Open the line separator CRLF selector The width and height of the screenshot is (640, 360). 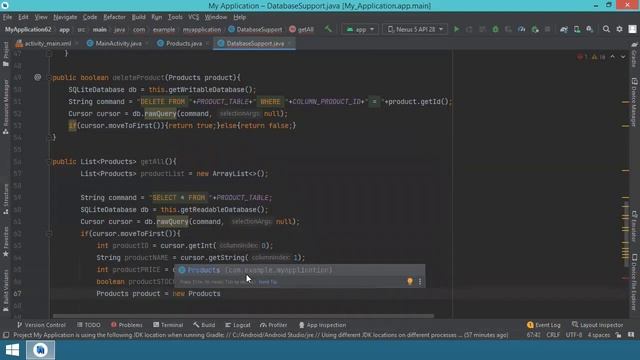[553, 335]
